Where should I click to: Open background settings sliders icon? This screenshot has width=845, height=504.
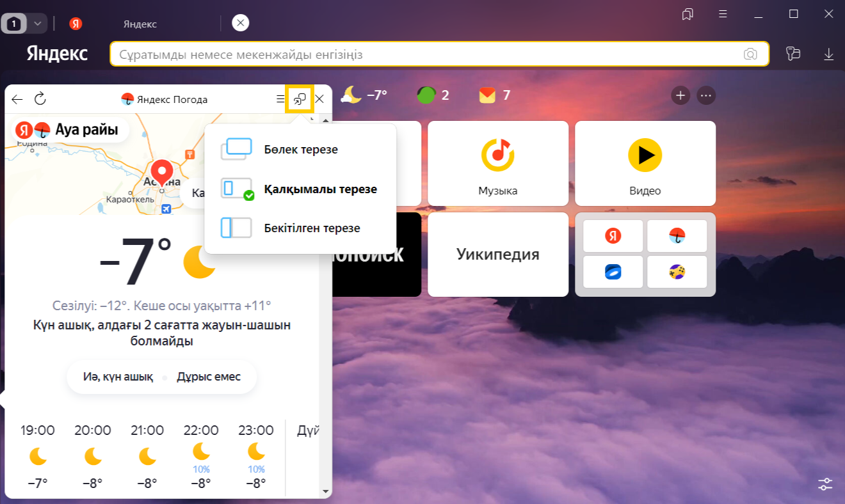tap(825, 484)
